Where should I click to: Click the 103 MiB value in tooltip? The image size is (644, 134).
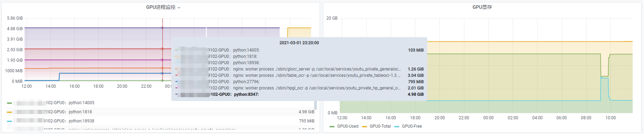(x=416, y=50)
